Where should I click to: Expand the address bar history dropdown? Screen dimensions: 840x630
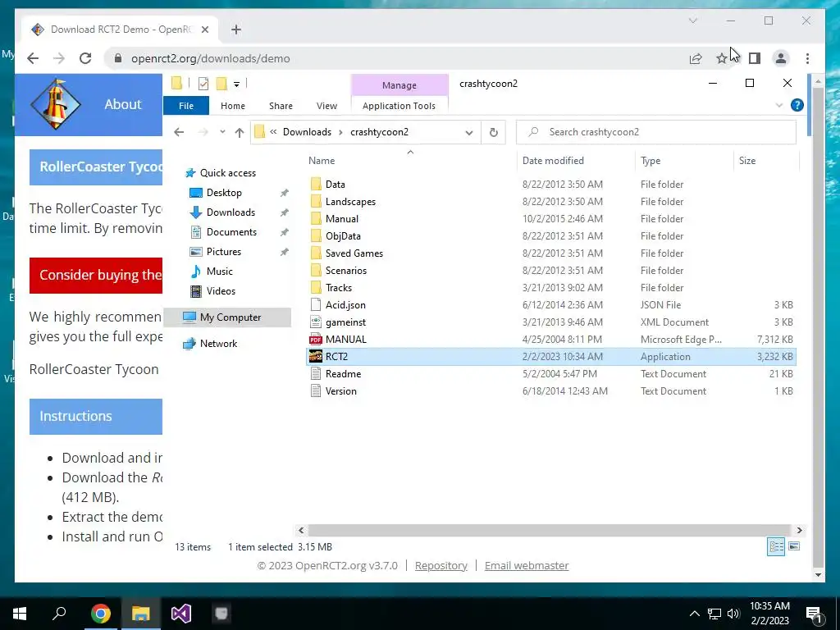click(468, 132)
